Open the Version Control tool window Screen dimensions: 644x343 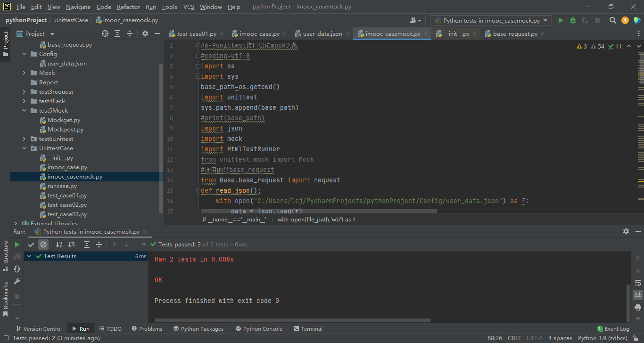[x=38, y=329]
